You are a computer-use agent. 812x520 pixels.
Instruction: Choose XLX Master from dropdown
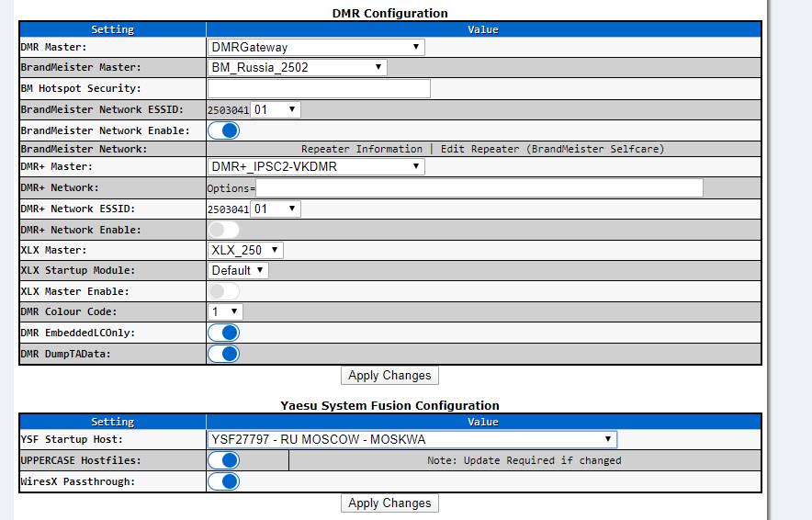tap(246, 250)
